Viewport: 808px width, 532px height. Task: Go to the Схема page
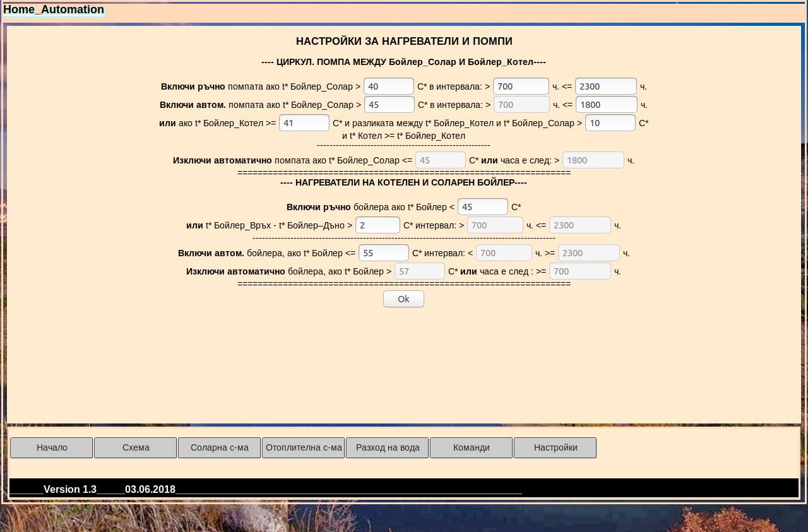coord(136,447)
